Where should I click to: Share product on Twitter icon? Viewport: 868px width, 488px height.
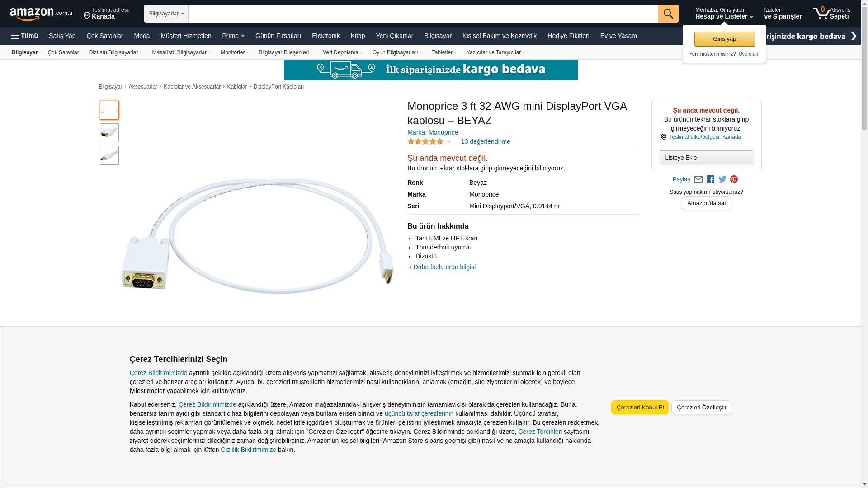coord(722,179)
